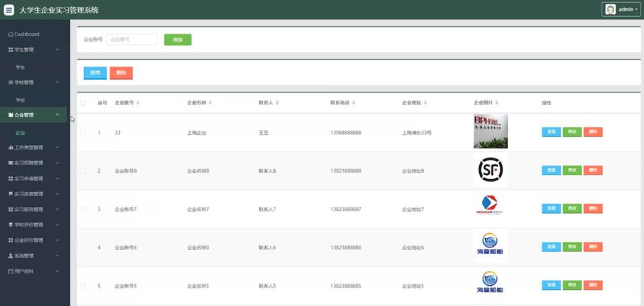The width and height of the screenshot is (644, 306).
Task: Click the contact cell 王五
Action: click(x=263, y=133)
